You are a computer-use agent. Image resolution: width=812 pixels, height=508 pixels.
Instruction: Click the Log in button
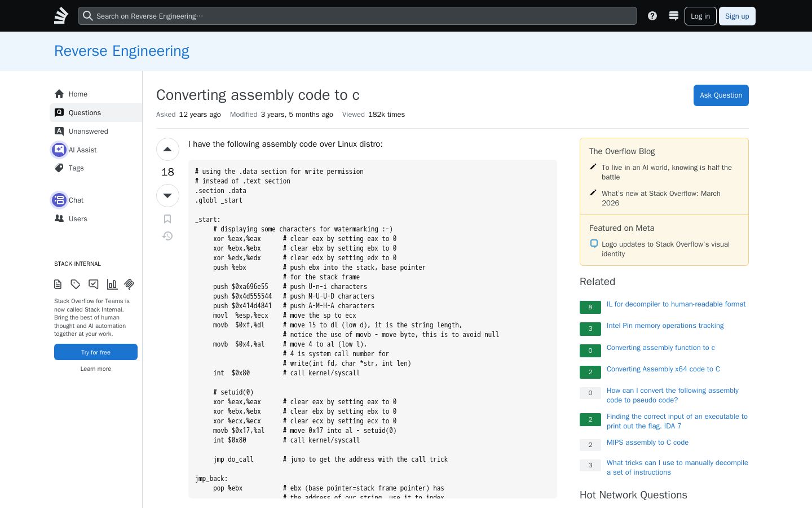click(x=700, y=16)
